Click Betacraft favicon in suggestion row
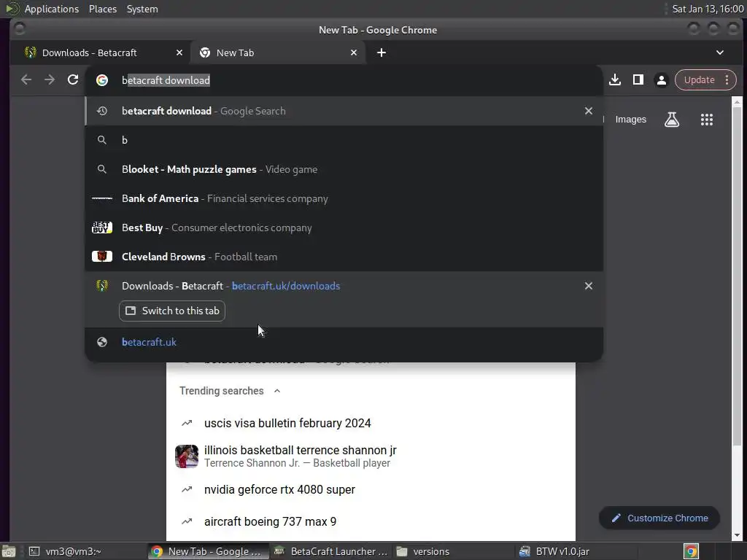Screen dimensions: 747x560 coord(102,286)
